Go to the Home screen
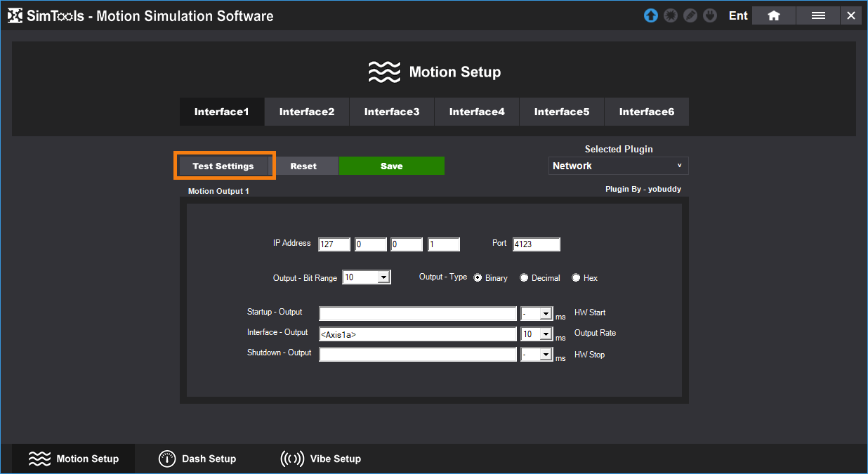Screen dimensions: 868x474 (774, 15)
